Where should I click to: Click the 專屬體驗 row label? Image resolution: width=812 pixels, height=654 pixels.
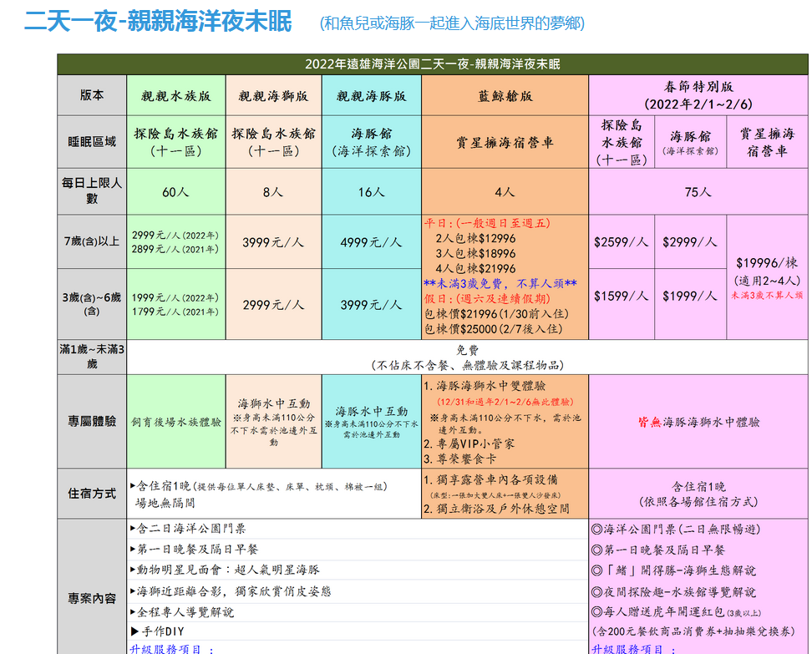click(92, 422)
